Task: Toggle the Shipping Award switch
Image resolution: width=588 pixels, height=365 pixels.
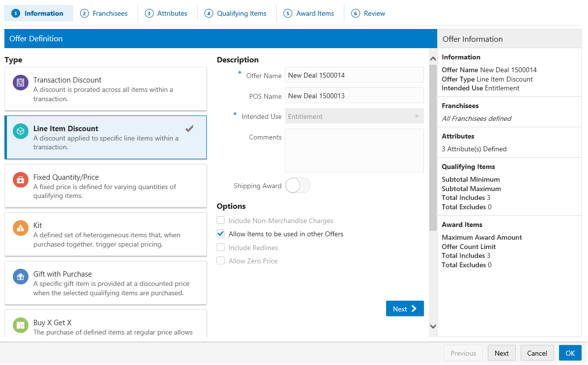Action: (298, 186)
